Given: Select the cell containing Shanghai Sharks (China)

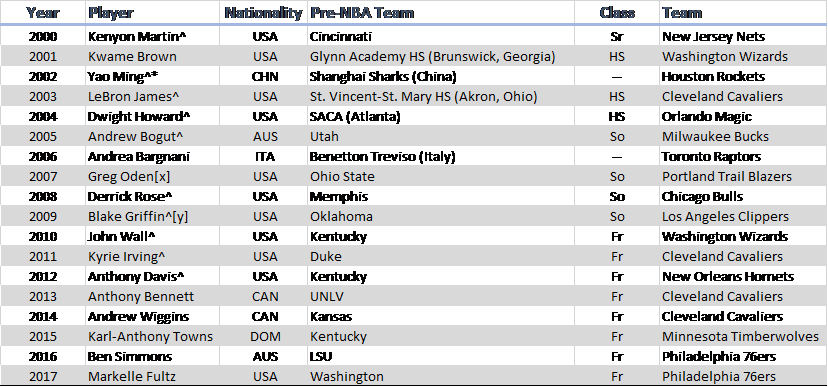Looking at the screenshot, I should coord(441,77).
